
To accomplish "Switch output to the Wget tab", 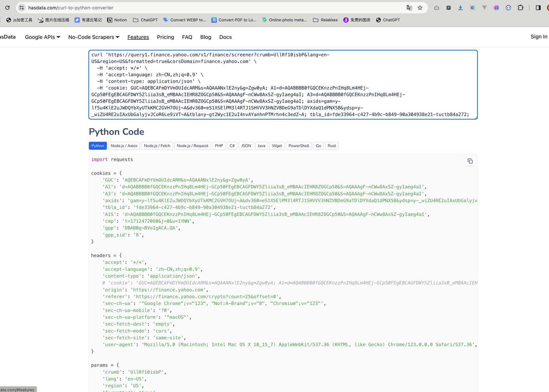I will tap(277, 146).
